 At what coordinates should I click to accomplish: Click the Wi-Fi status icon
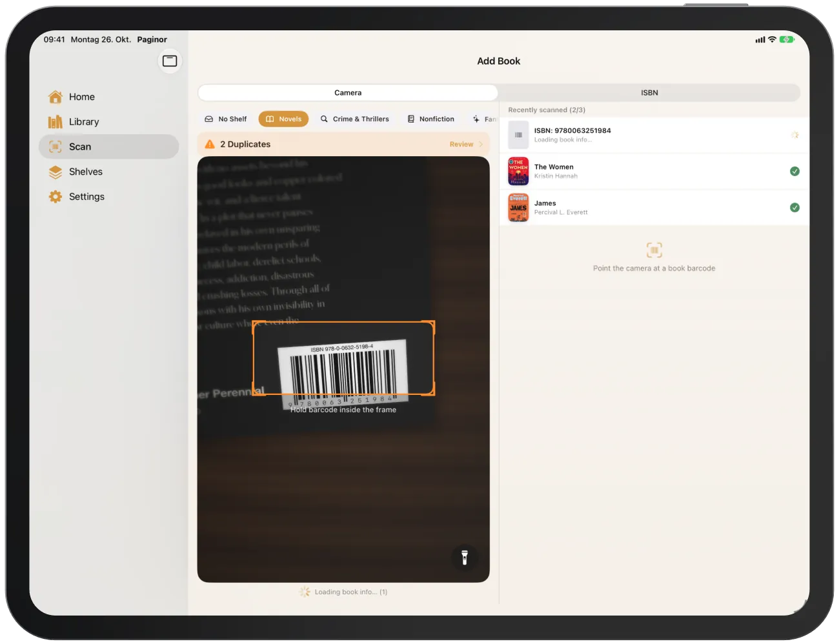pyautogui.click(x=772, y=39)
